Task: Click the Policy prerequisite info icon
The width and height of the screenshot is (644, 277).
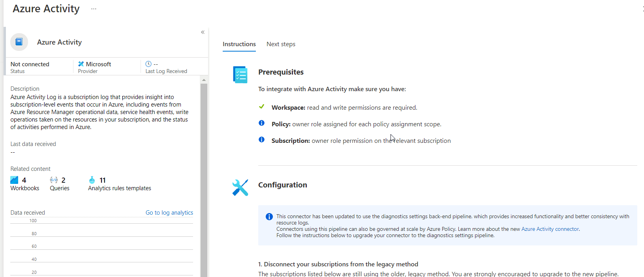Action: point(261,123)
